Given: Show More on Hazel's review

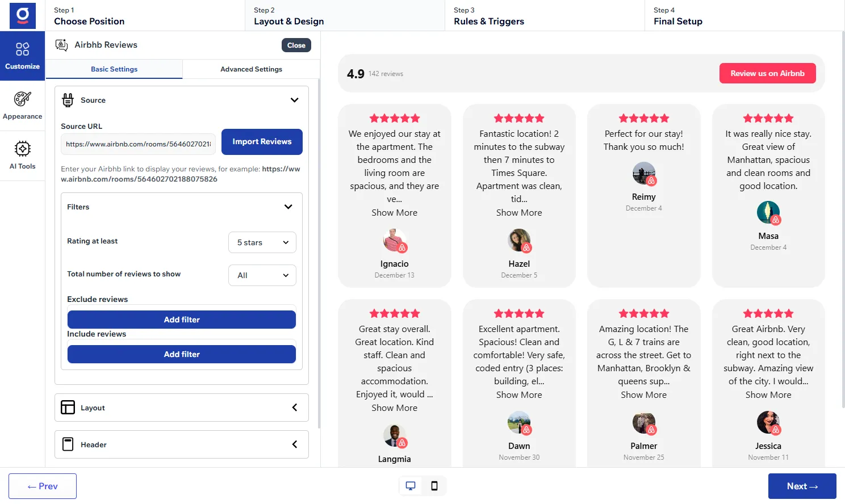Looking at the screenshot, I should [x=519, y=212].
